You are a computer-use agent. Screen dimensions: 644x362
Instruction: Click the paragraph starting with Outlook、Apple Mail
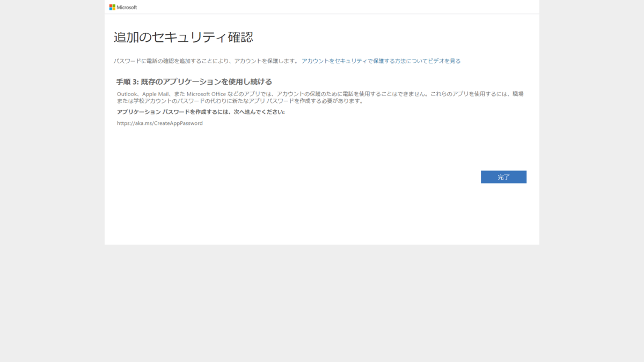pos(320,97)
